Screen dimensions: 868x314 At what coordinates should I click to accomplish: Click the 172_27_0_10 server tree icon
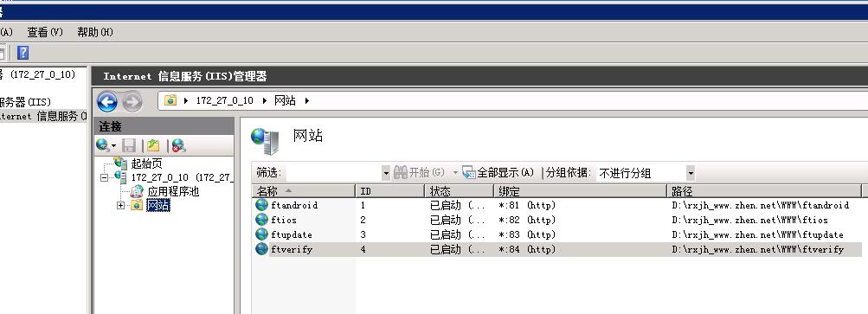click(120, 177)
